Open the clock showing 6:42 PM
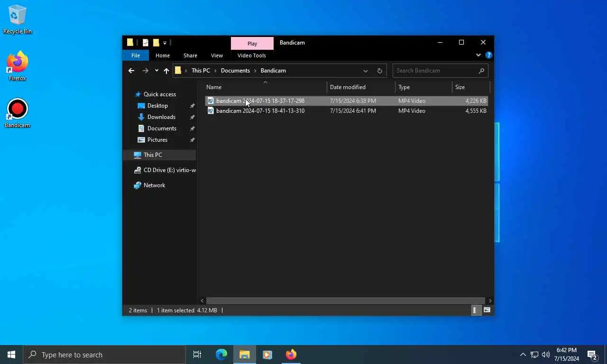Image resolution: width=607 pixels, height=364 pixels. (567, 355)
